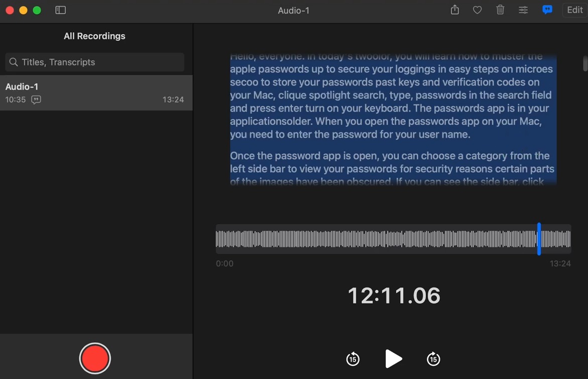Skip forward 15 seconds
Screen dimensions: 588x379
point(433,359)
